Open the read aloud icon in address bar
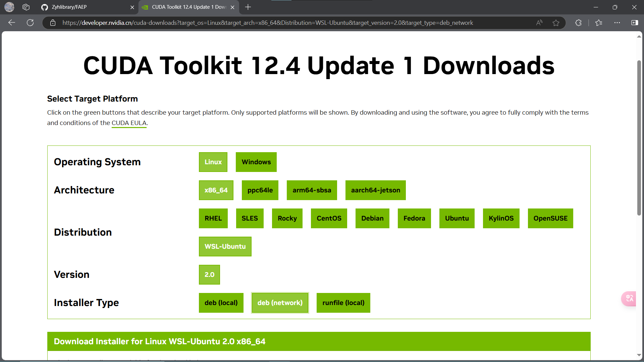Image resolution: width=644 pixels, height=362 pixels. tap(539, 22)
